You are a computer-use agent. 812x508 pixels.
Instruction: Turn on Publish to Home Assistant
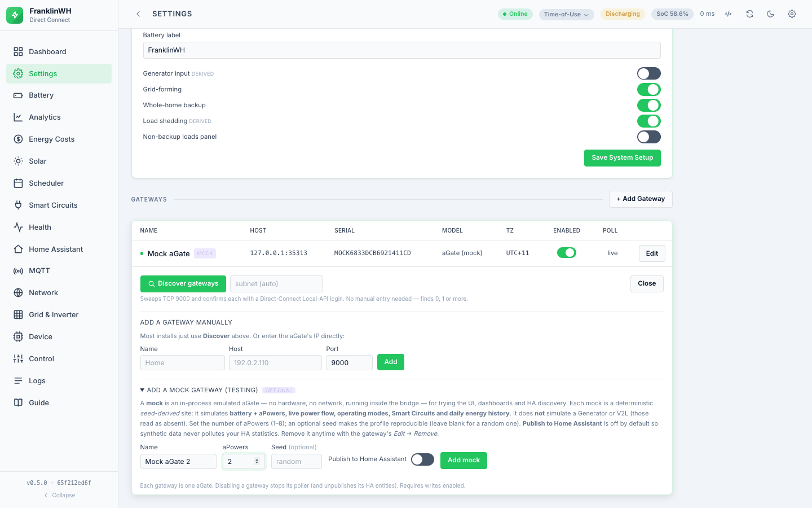(x=422, y=459)
